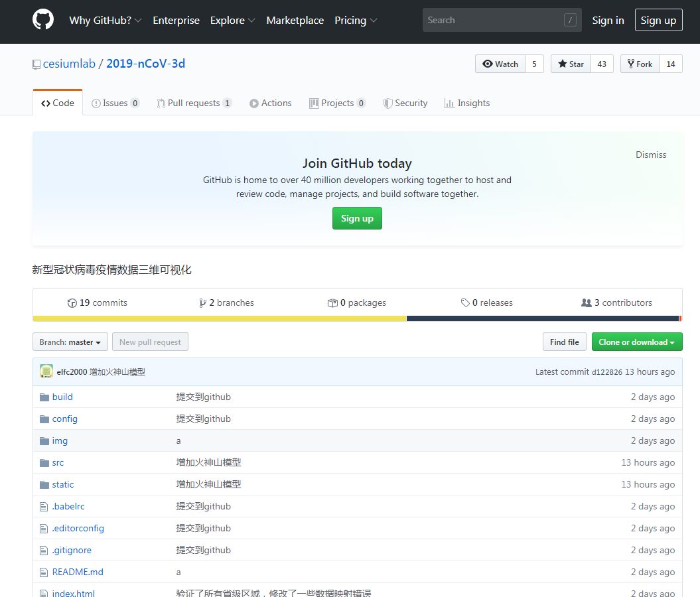Screen dimensions: 700x597
Task: Expand the Pricing dropdown menu
Action: (356, 20)
